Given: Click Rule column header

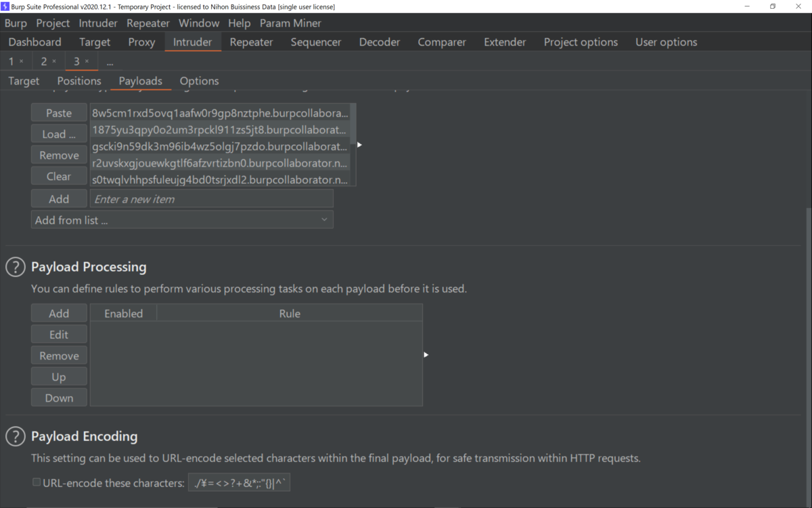Looking at the screenshot, I should click(x=290, y=314).
